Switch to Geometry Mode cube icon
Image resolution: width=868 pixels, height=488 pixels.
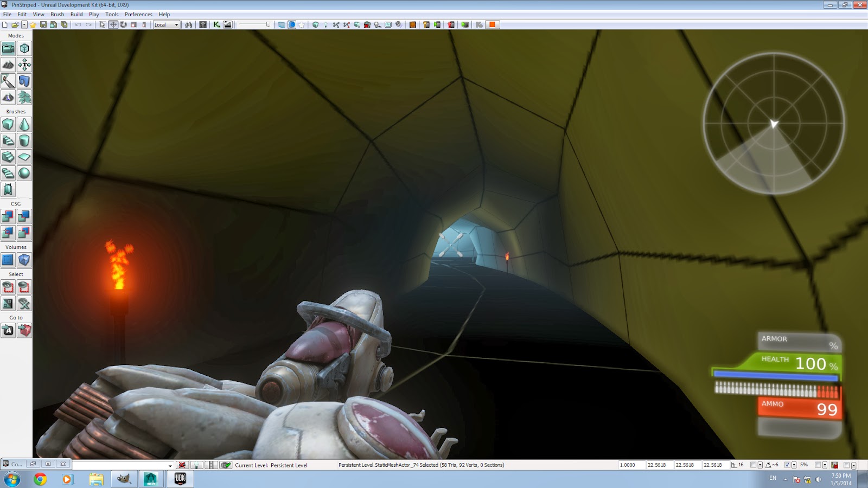pyautogui.click(x=24, y=48)
